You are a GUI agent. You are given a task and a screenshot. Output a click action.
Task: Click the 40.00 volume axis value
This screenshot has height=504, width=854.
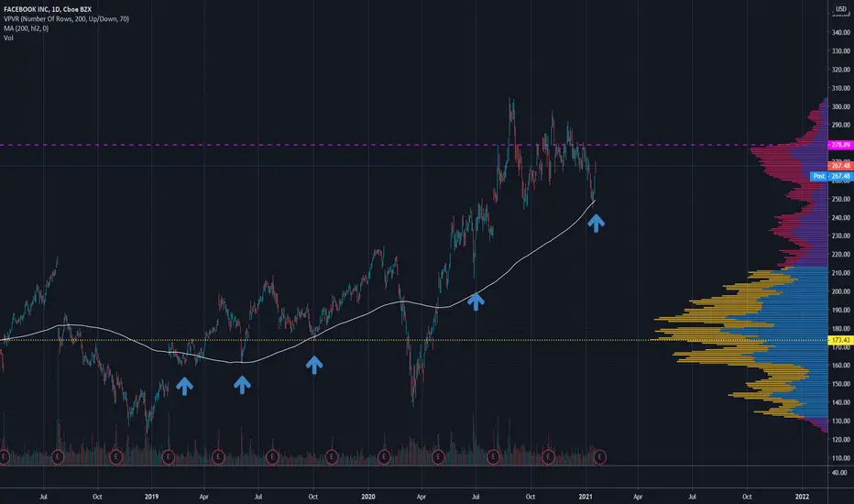(839, 473)
